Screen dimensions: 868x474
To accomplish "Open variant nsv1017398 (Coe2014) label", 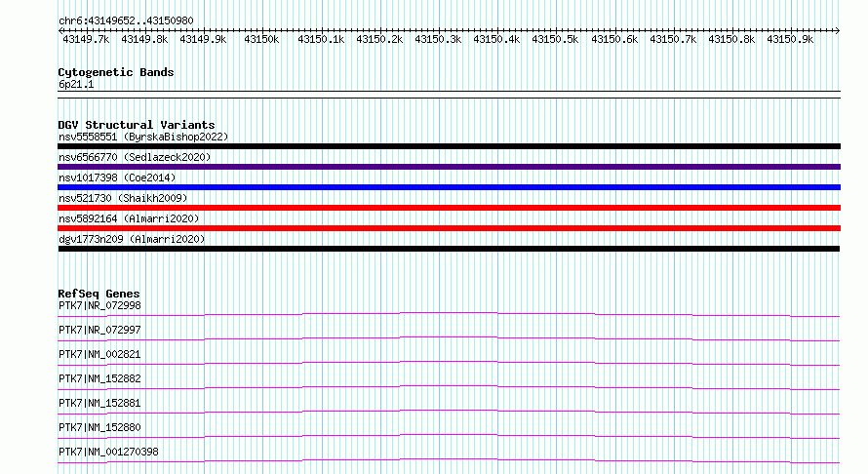I will point(117,178).
